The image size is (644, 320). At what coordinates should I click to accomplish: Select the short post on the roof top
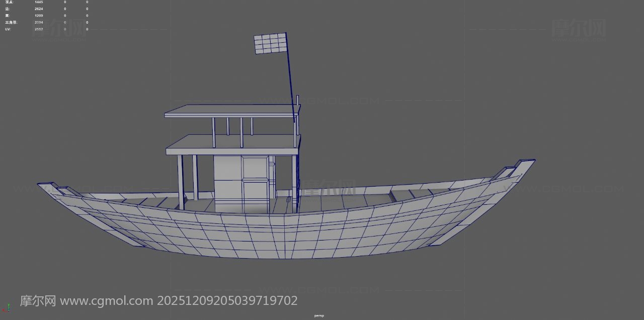pos(298,101)
